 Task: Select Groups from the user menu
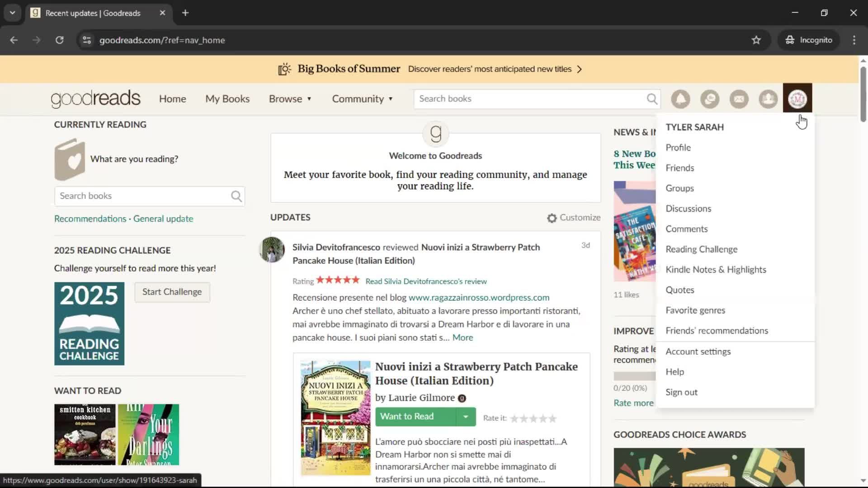(679, 188)
